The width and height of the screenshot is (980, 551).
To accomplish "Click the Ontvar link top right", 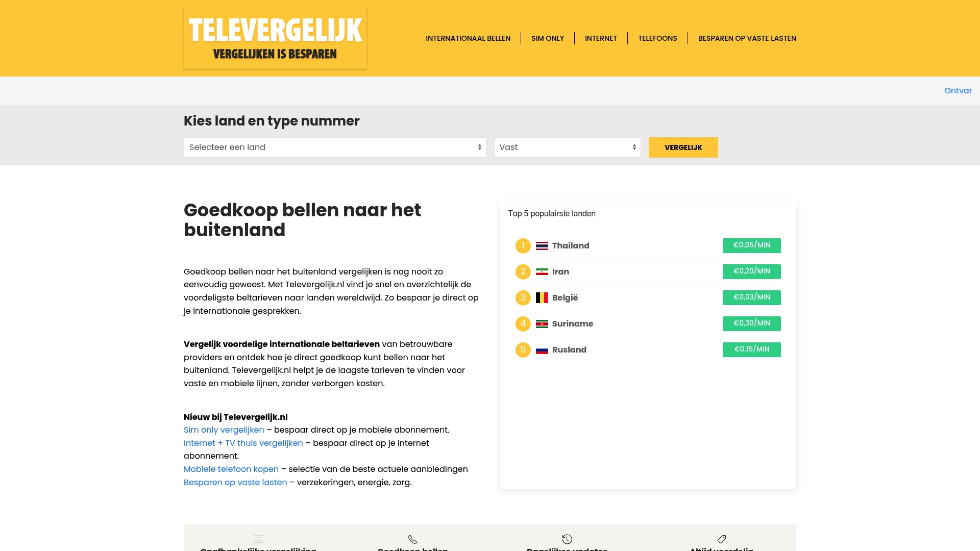I will click(958, 90).
